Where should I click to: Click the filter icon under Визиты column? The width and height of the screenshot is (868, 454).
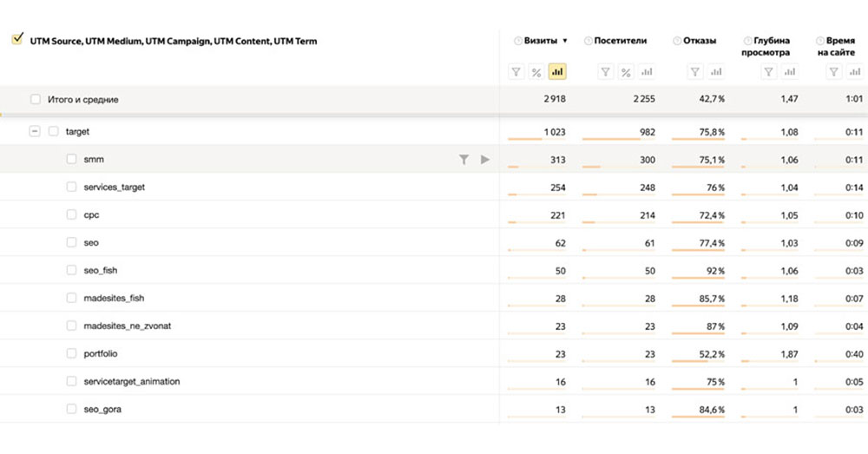(516, 72)
